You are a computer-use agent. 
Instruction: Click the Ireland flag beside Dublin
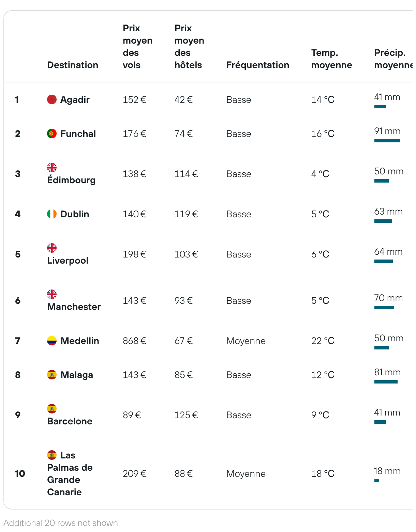[x=52, y=214]
